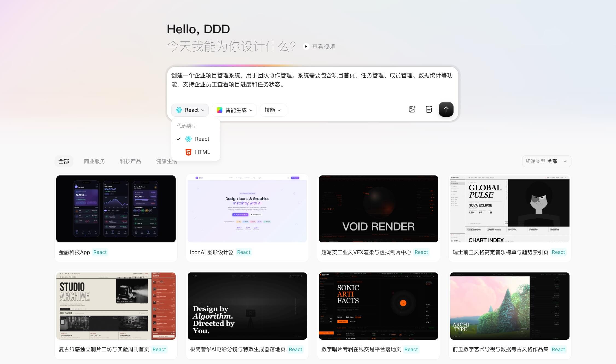Open the VOID RENDER template thumbnail

click(379, 209)
